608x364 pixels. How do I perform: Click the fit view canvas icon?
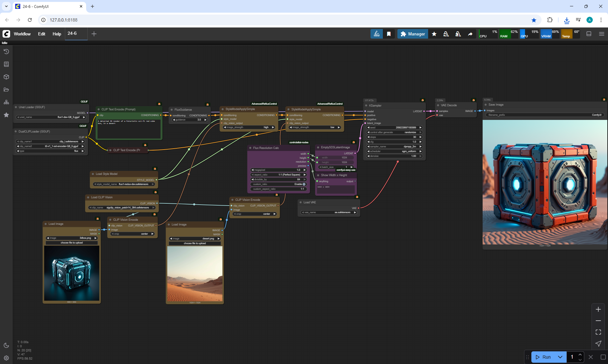[598, 332]
